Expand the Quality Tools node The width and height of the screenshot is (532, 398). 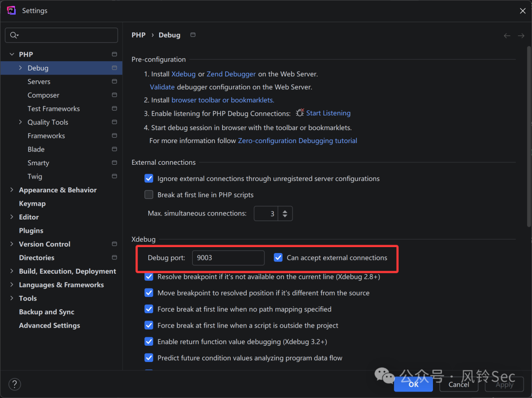pos(20,122)
